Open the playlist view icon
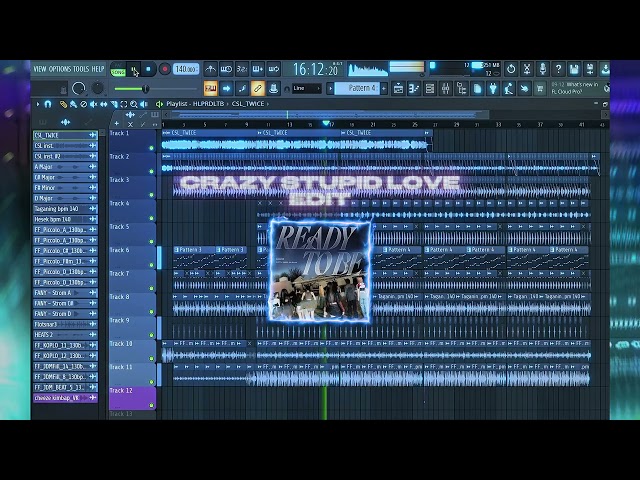This screenshot has height=480, width=640. point(398,88)
